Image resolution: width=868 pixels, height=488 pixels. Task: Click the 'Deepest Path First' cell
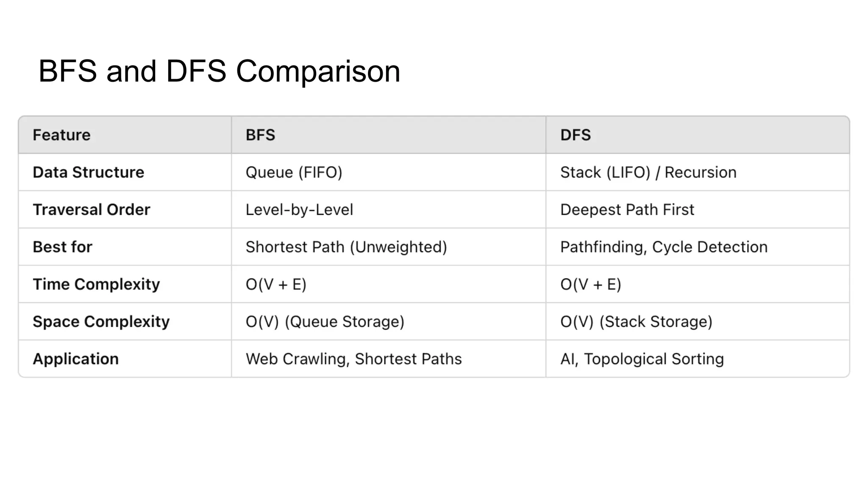(627, 210)
